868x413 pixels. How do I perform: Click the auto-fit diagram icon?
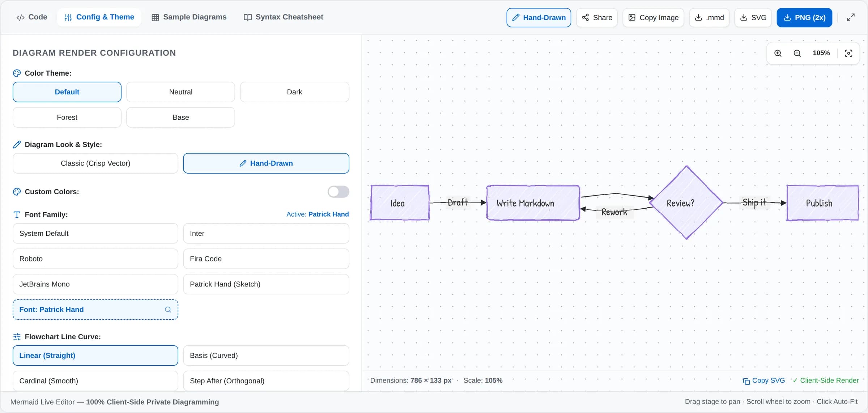pos(848,53)
